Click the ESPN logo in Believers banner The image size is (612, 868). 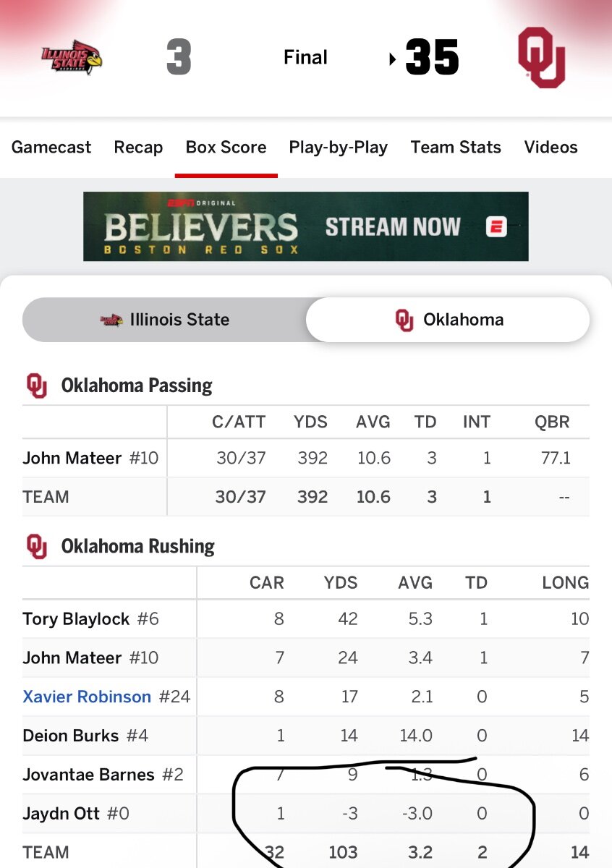pos(496,226)
